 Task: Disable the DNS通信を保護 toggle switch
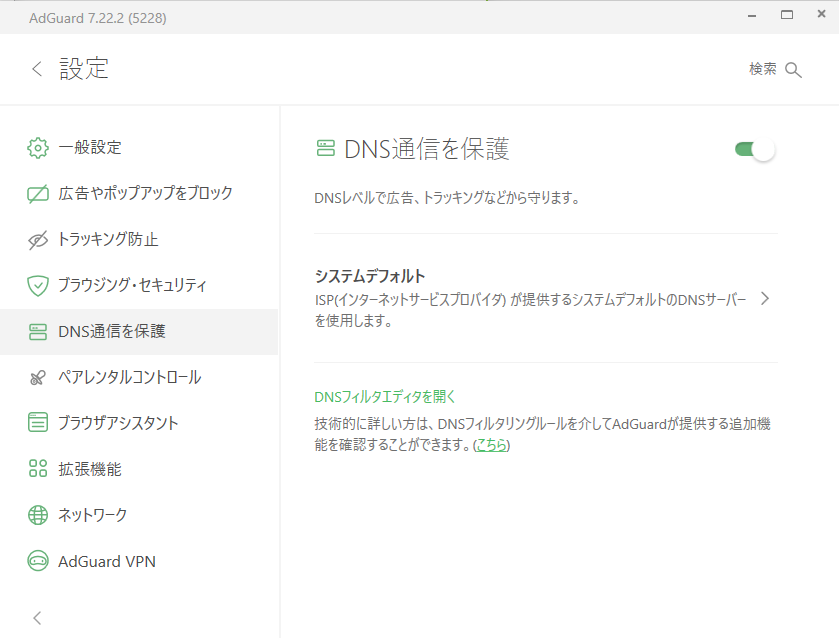[755, 150]
